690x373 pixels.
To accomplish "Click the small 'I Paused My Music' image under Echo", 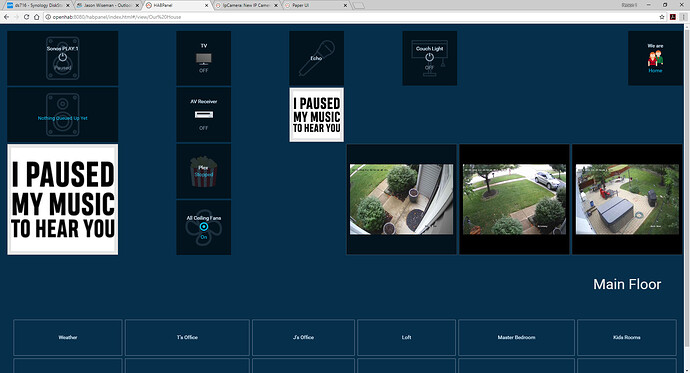I will click(316, 115).
